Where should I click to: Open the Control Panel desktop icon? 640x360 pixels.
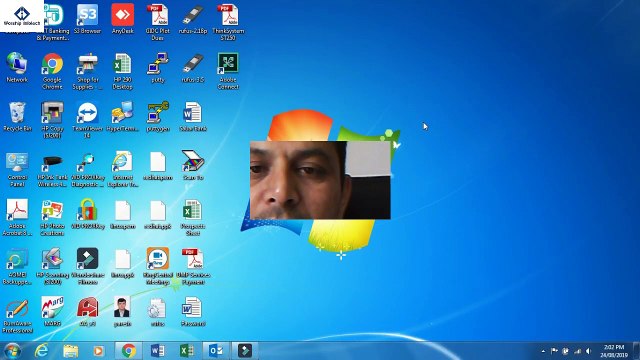tap(17, 169)
